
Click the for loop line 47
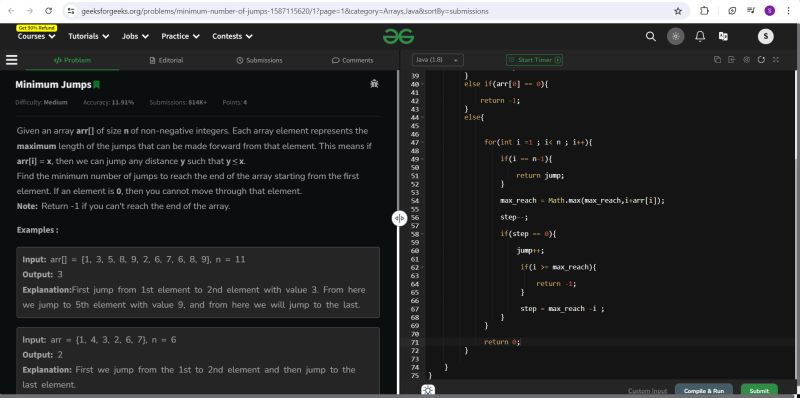(538, 142)
